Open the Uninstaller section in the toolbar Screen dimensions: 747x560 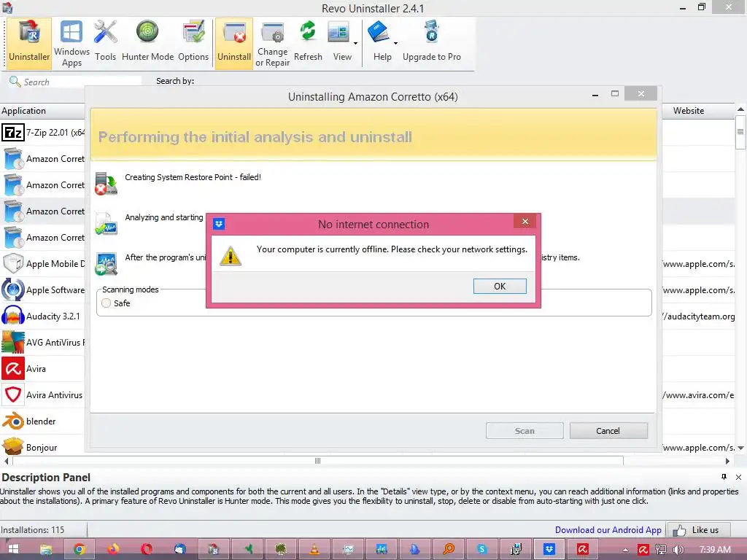[29, 43]
